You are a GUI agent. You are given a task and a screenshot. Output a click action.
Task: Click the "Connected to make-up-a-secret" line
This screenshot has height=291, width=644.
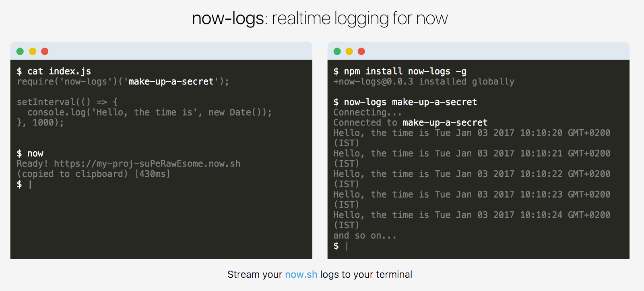[x=411, y=123]
